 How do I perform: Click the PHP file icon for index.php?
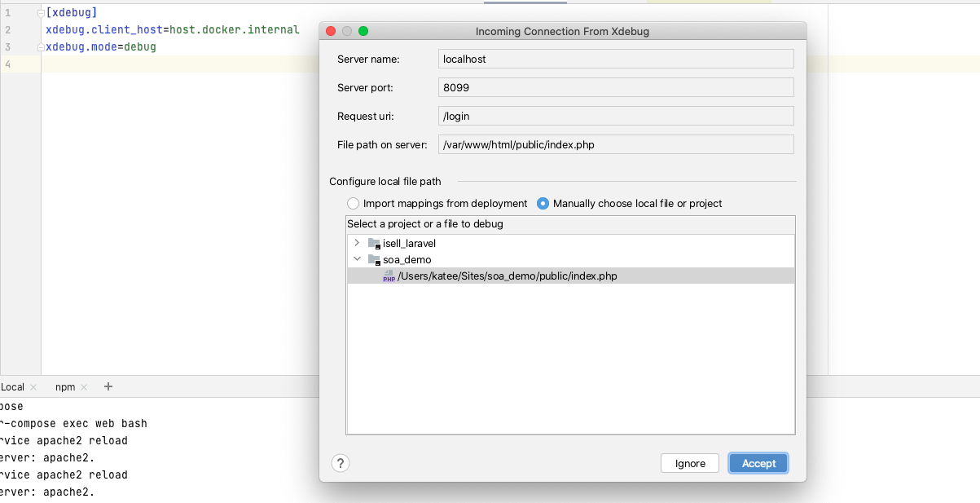[x=389, y=276]
